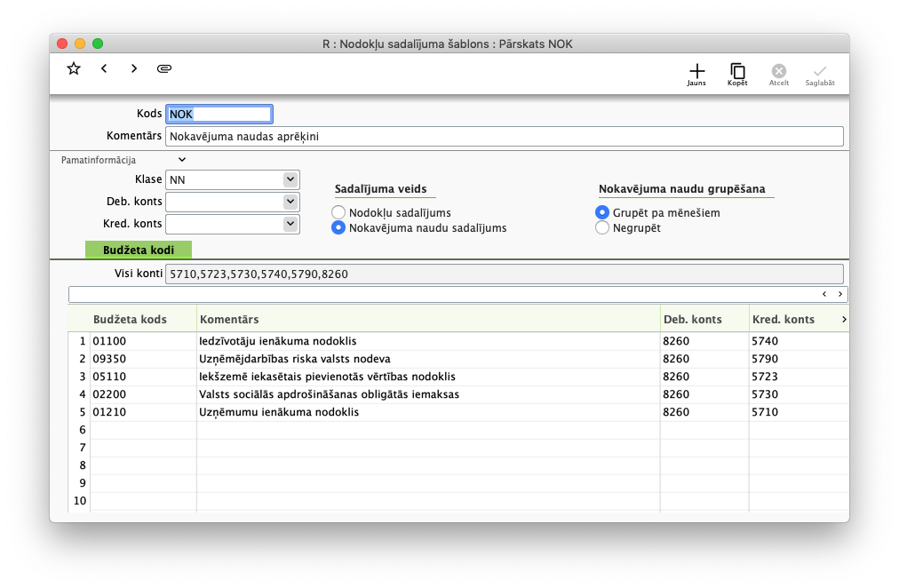
Task: Collapse the Pamatinformācija section chevron
Action: [182, 160]
